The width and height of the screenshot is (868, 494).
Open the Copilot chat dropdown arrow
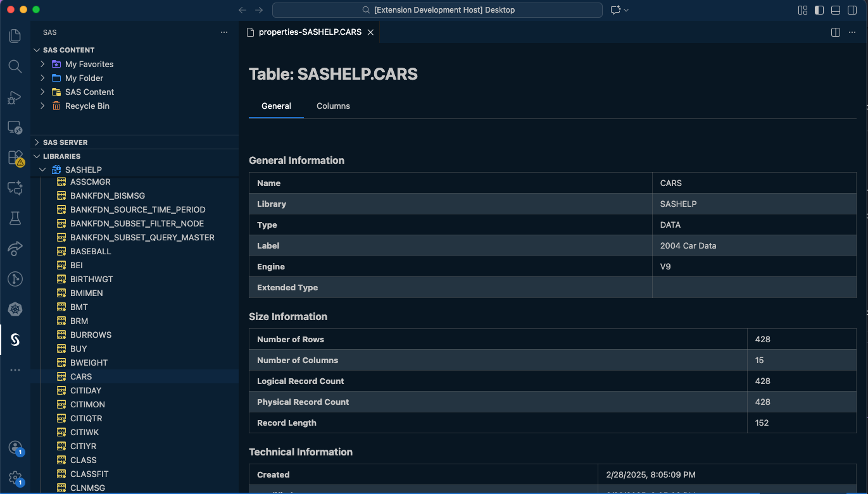click(x=626, y=10)
